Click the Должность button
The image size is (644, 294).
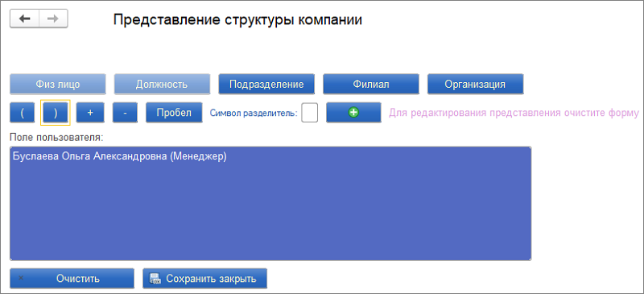click(162, 85)
